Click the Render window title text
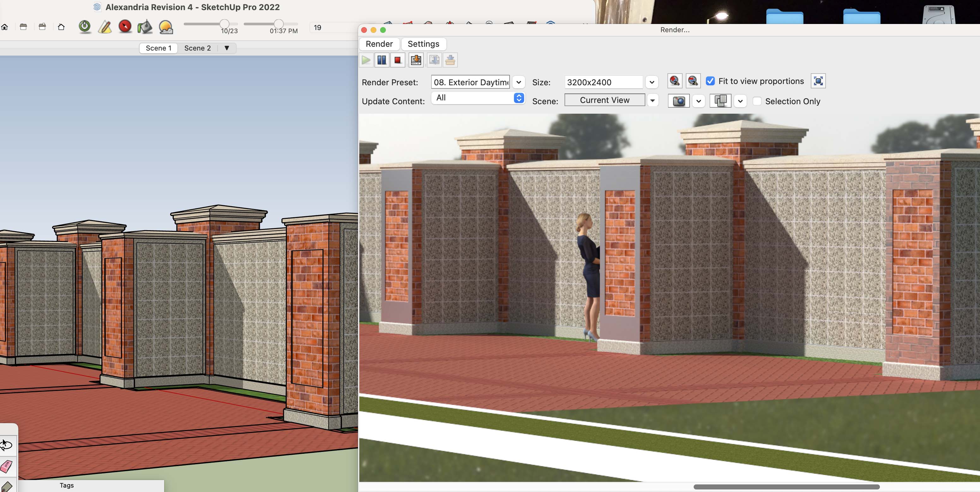The height and width of the screenshot is (492, 980). [674, 30]
